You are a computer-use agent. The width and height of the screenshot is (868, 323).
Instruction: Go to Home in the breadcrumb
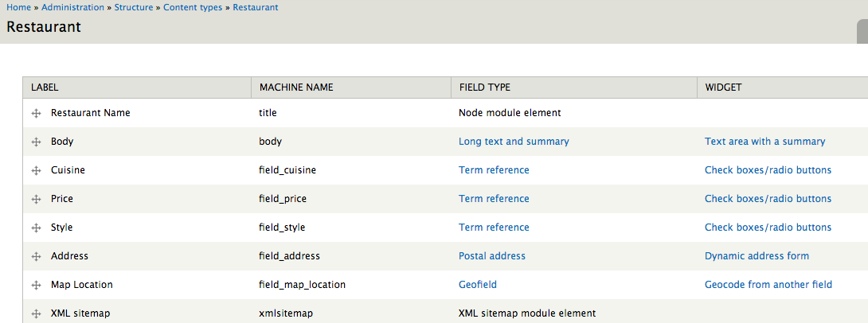pyautogui.click(x=19, y=7)
